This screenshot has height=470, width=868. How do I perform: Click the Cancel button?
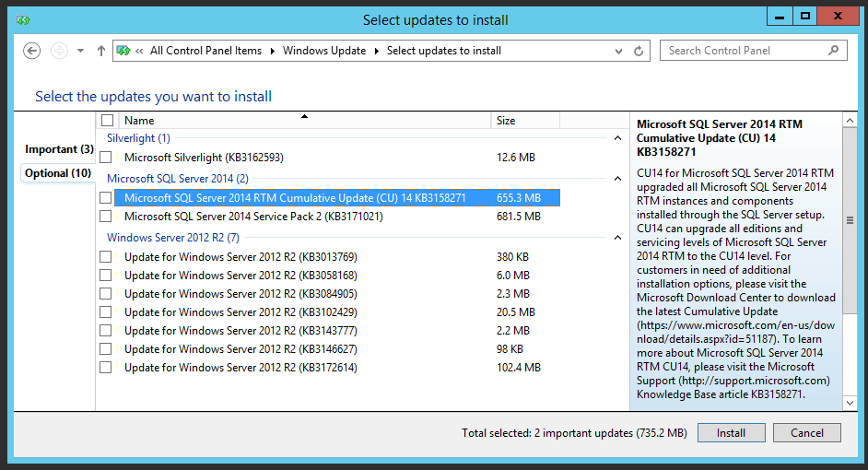807,433
